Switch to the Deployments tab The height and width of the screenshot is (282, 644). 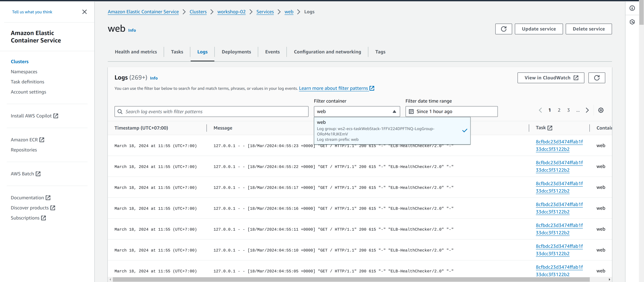[236, 52]
